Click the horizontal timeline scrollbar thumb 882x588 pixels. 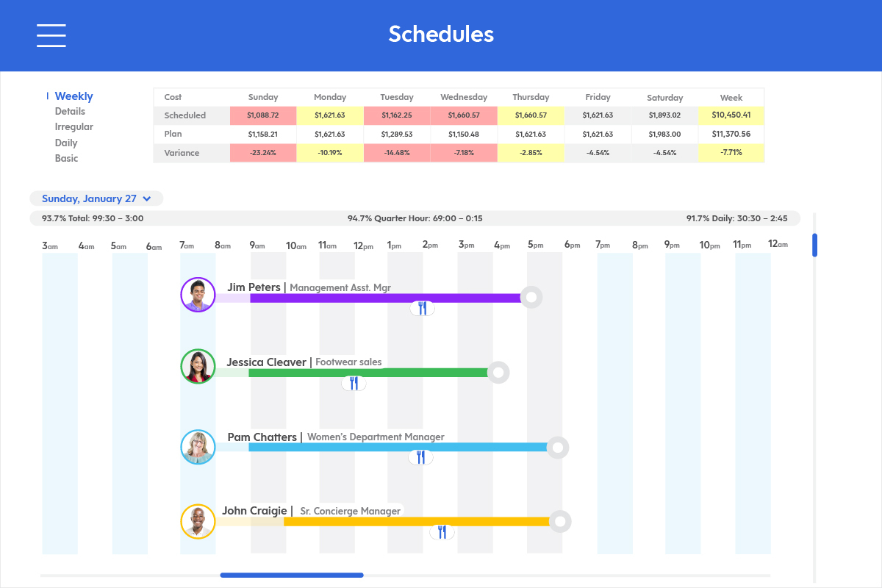[291, 575]
